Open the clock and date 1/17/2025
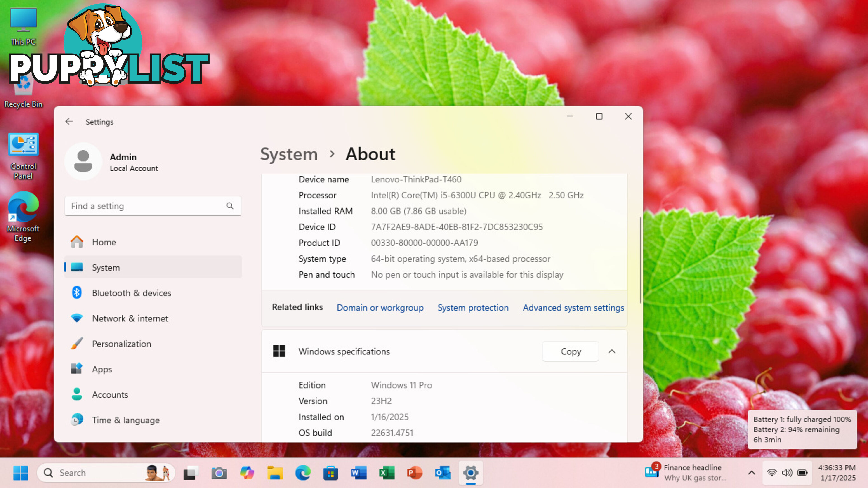The width and height of the screenshot is (868, 488). pyautogui.click(x=837, y=473)
